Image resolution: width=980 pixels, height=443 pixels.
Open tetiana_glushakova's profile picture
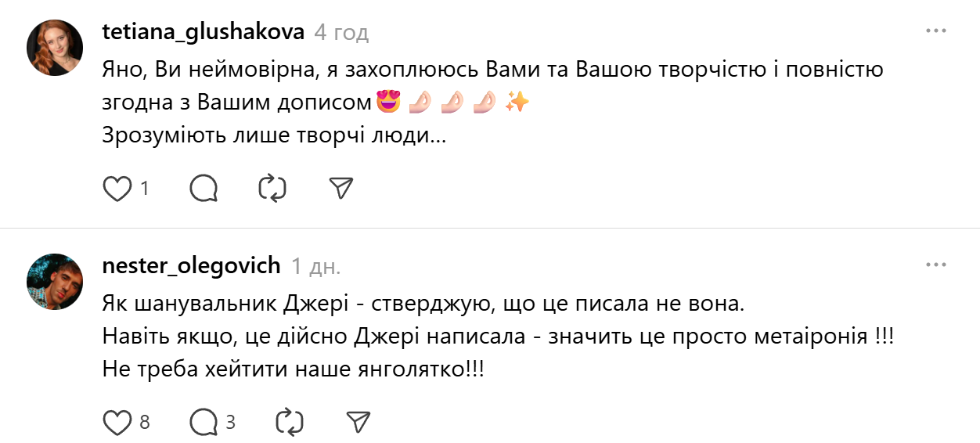[56, 48]
